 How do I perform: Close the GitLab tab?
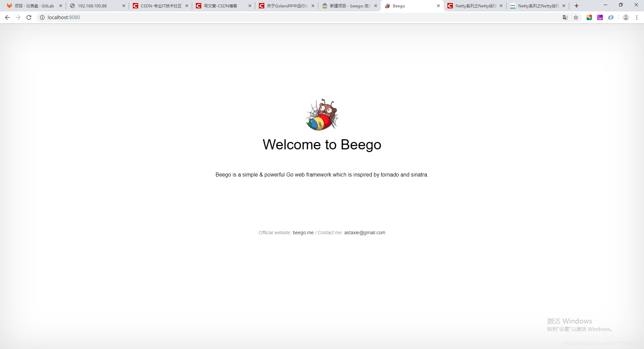pyautogui.click(x=61, y=6)
